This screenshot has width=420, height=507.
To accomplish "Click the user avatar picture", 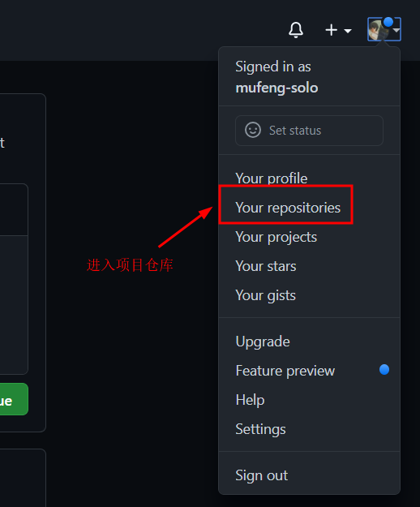I will (x=379, y=29).
